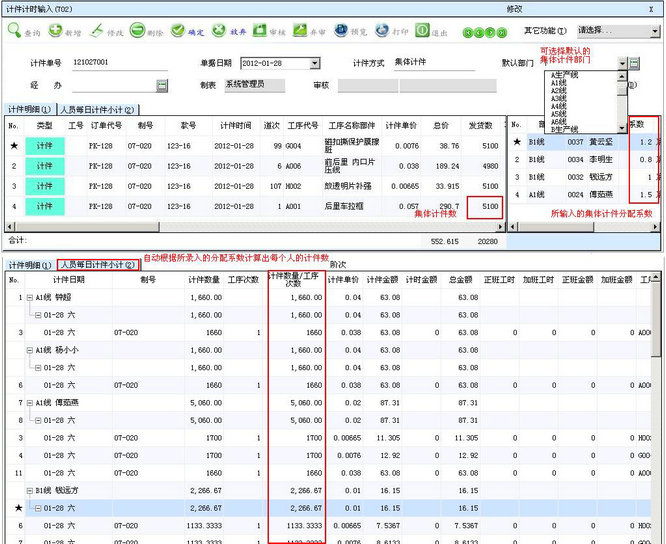666x544 pixels.
Task: Go to first record navigation button
Action: pyautogui.click(x=468, y=32)
